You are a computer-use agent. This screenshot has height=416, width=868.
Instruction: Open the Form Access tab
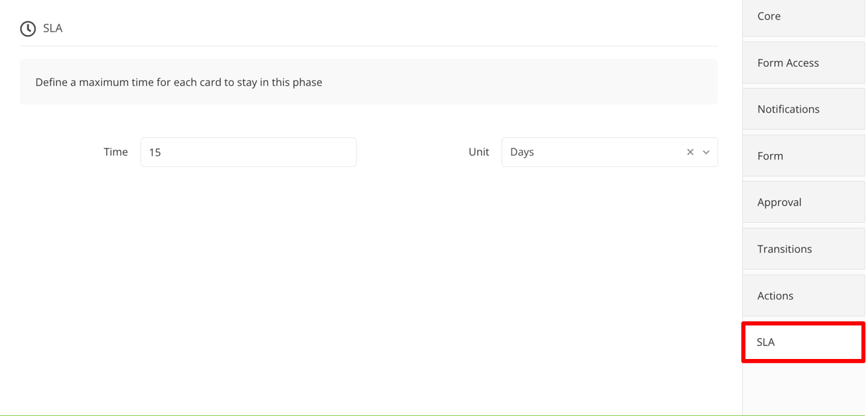803,63
